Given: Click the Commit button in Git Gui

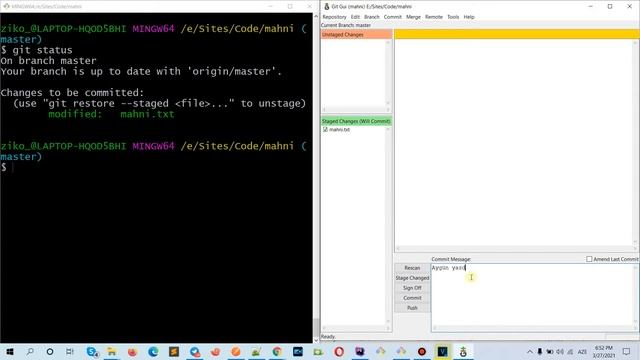Looking at the screenshot, I should pos(412,298).
